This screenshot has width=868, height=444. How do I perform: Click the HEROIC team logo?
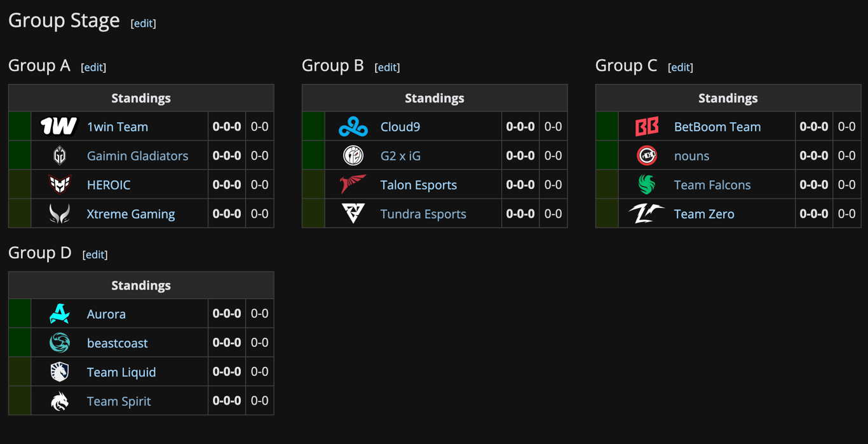click(60, 184)
